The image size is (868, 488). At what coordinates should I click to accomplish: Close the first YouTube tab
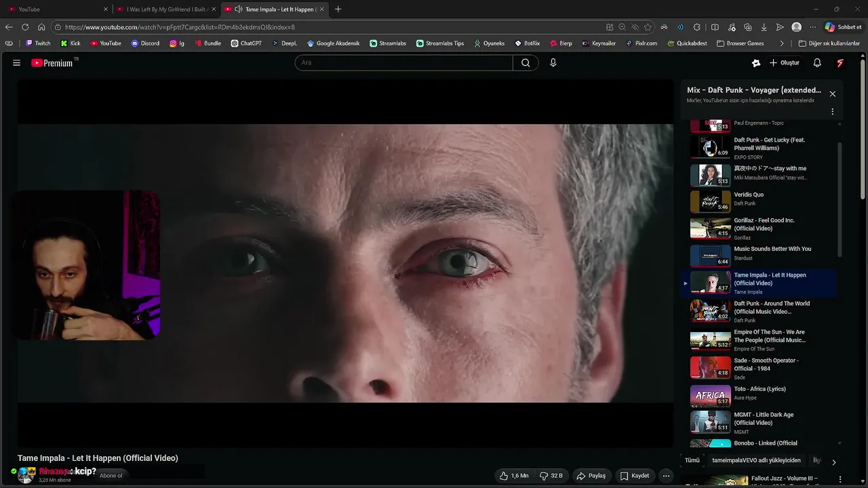[106, 9]
